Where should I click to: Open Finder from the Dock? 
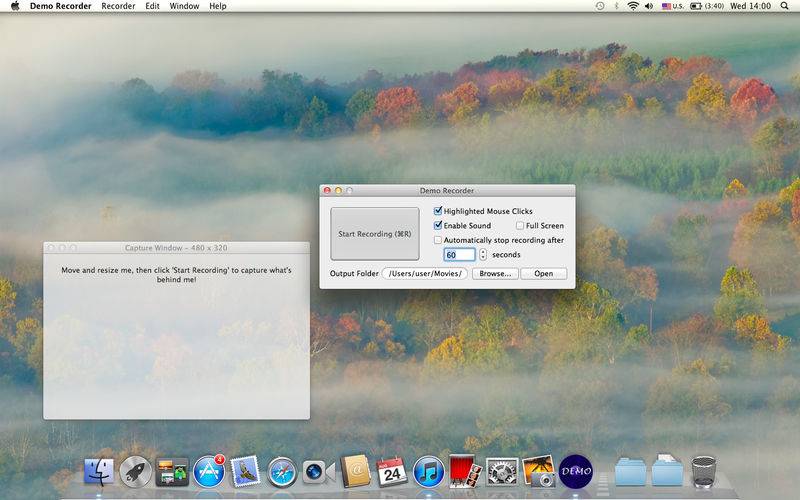coord(98,471)
